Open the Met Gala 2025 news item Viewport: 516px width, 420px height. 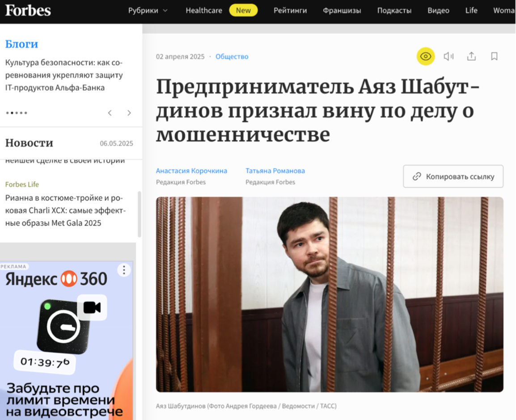(x=65, y=210)
